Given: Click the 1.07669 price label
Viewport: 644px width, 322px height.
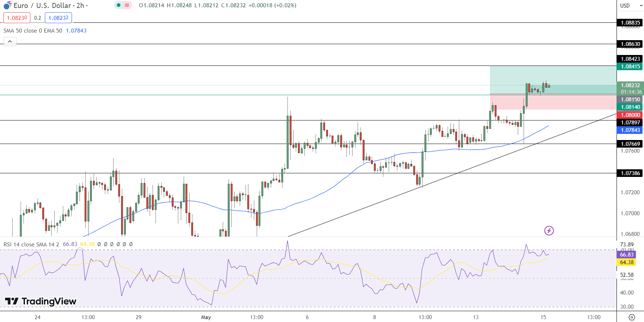Looking at the screenshot, I should pyautogui.click(x=630, y=144).
